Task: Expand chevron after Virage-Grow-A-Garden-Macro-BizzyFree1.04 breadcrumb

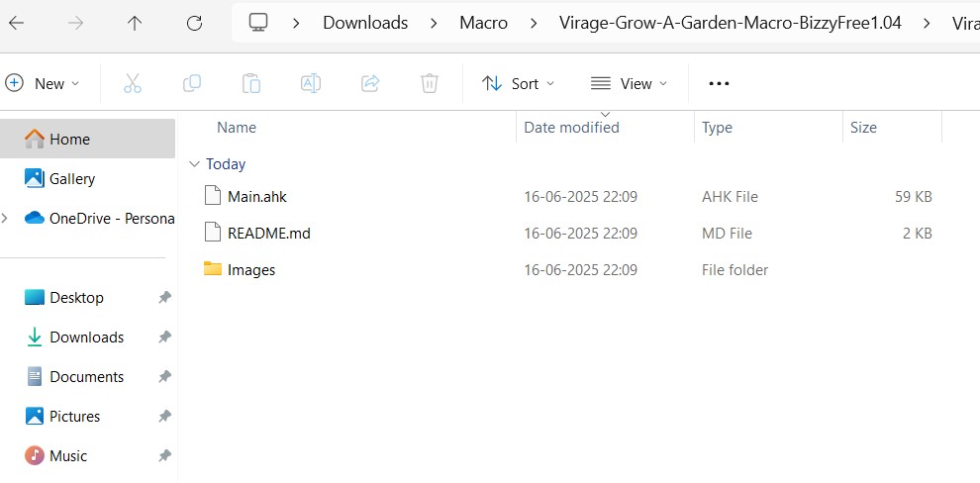Action: [x=927, y=24]
